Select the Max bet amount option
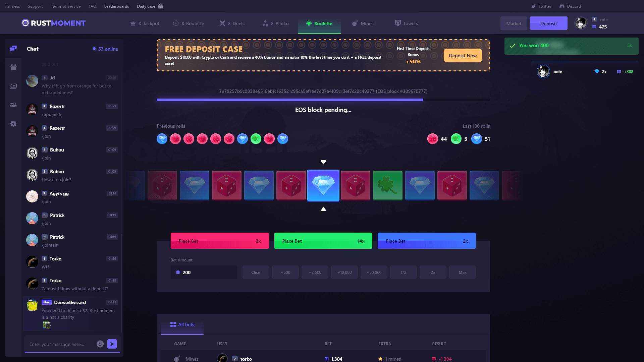Screen dimensions: 644x362 (x=462, y=272)
